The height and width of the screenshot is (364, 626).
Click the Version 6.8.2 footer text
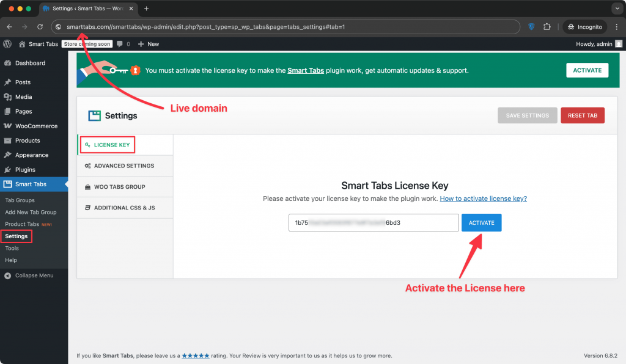click(600, 355)
